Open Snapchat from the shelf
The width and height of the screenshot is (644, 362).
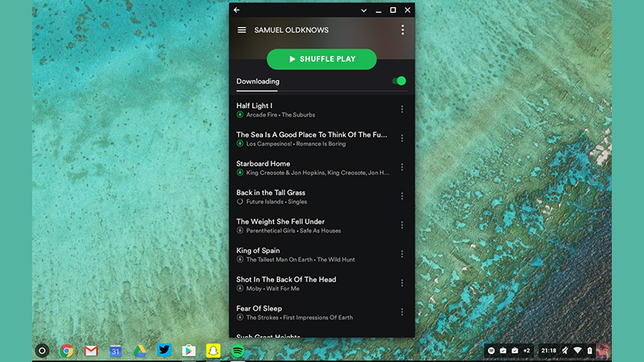(213, 351)
